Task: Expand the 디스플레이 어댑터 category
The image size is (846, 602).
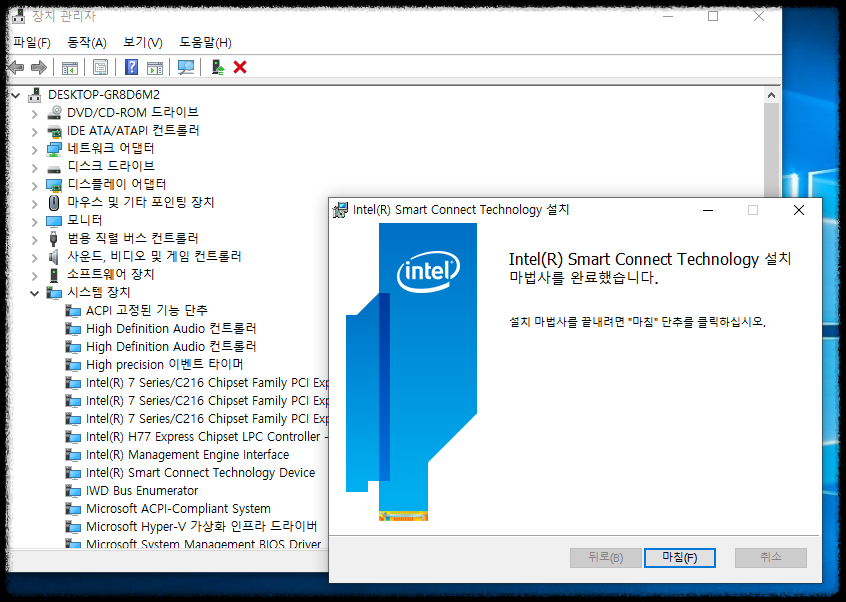Action: tap(35, 186)
